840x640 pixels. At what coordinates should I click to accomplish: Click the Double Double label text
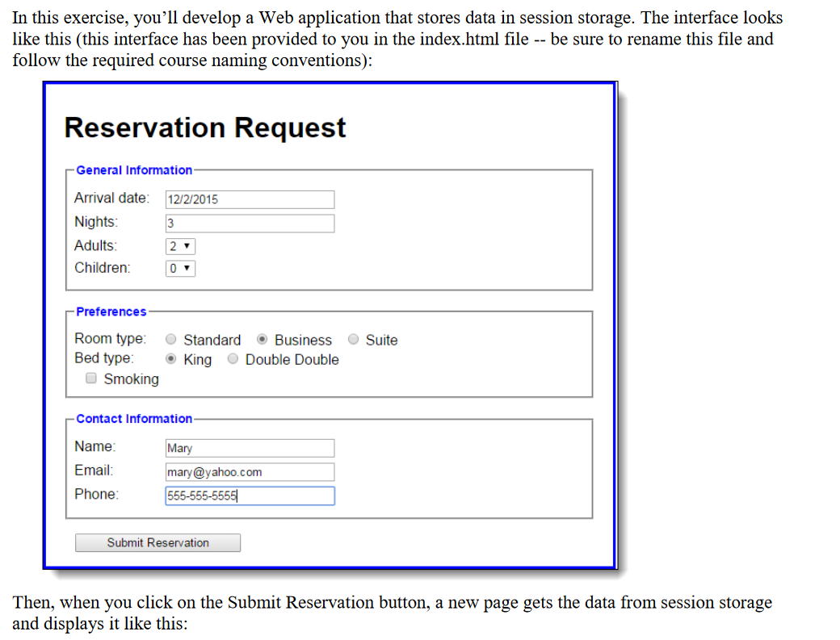point(292,360)
